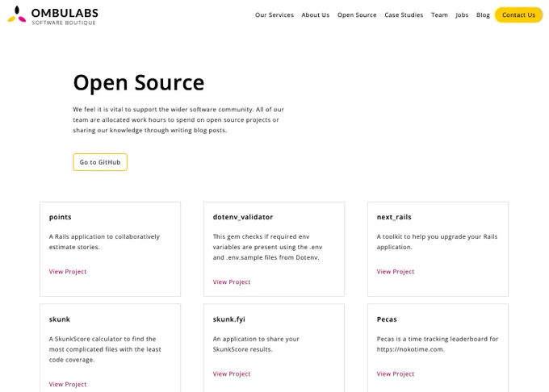The width and height of the screenshot is (549, 392).
Task: Open Case Studies navigation link
Action: point(404,15)
